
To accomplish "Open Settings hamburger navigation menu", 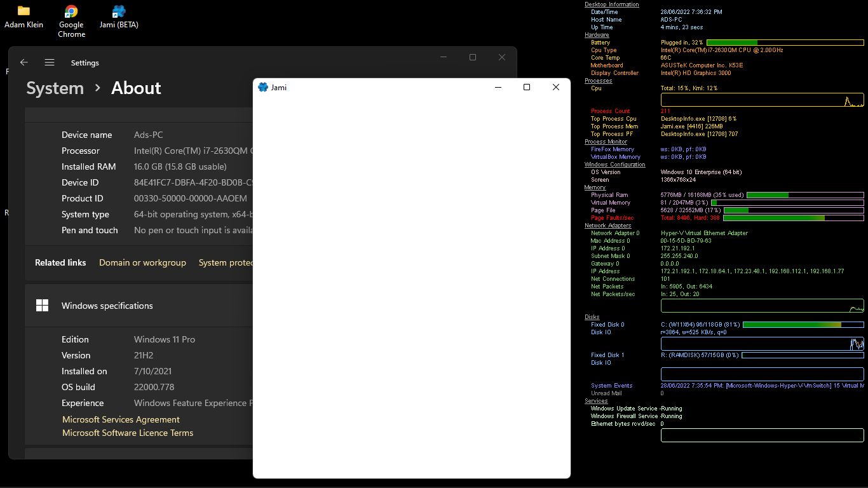I will point(50,62).
